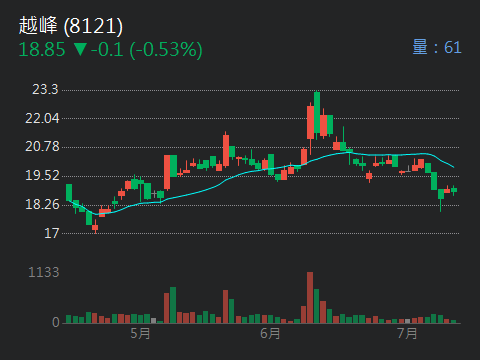The width and height of the screenshot is (480, 360).
Task: Click the 6月 date axis label
Action: tap(270, 333)
